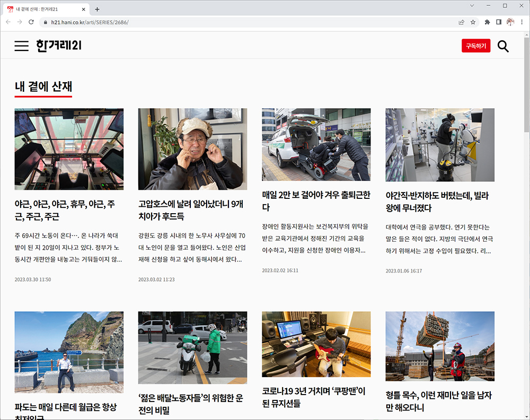Image resolution: width=530 pixels, height=420 pixels.
Task: Open a new browser tab
Action: coord(97,9)
